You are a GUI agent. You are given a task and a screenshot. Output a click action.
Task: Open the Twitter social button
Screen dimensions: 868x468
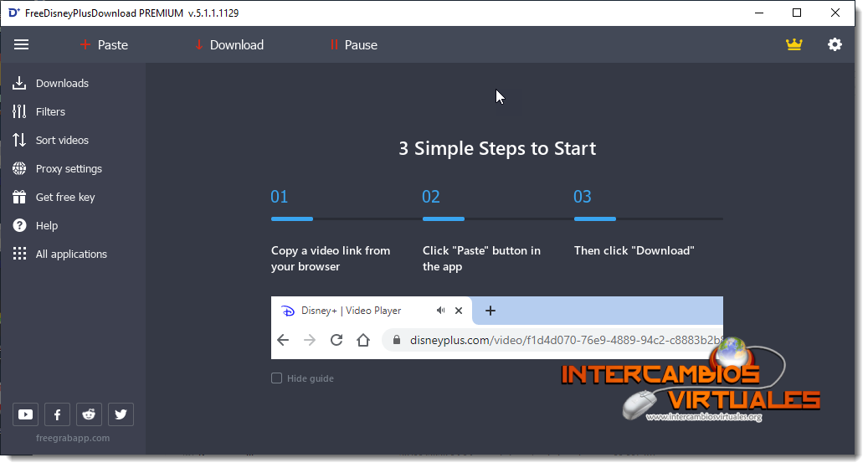121,414
